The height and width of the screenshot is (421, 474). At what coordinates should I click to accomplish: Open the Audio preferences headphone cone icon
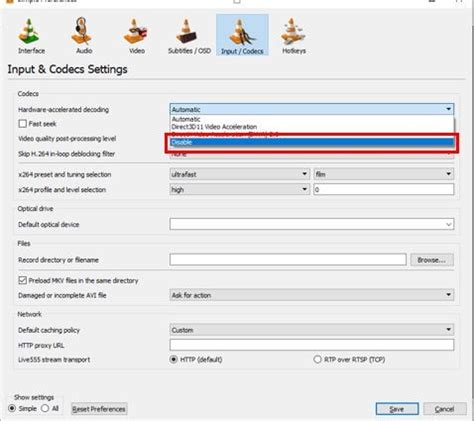point(83,36)
